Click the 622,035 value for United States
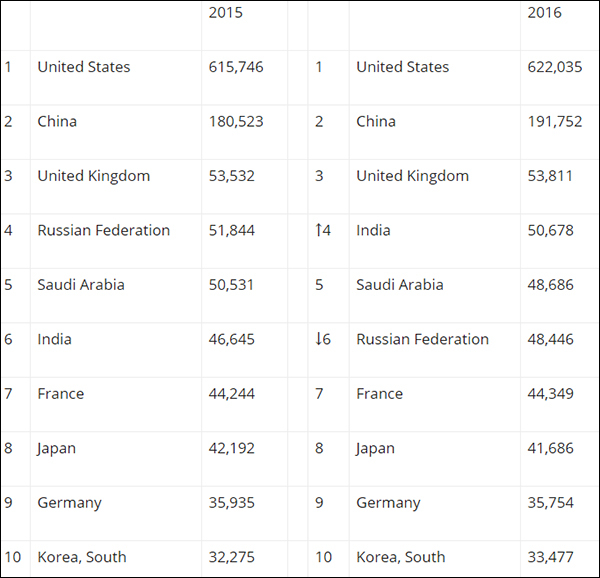600x578 pixels. pyautogui.click(x=551, y=67)
